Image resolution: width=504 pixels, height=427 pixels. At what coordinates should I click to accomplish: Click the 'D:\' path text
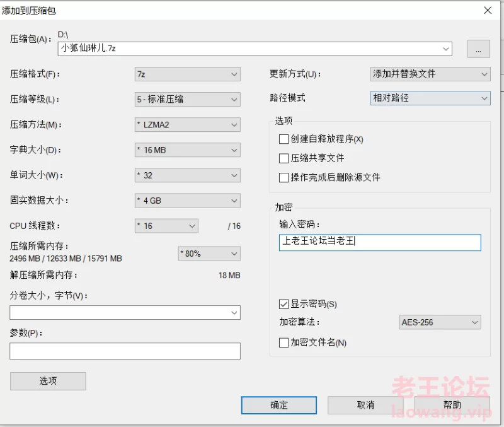point(62,35)
